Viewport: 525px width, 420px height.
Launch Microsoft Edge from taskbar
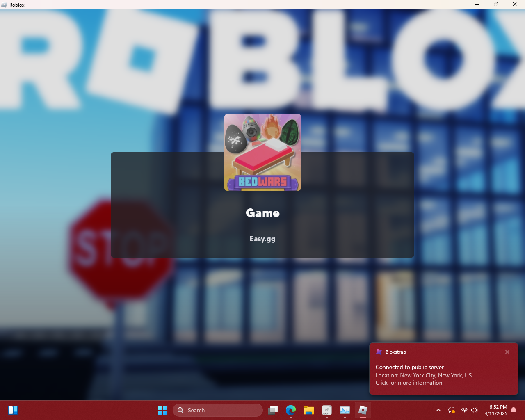coord(291,410)
